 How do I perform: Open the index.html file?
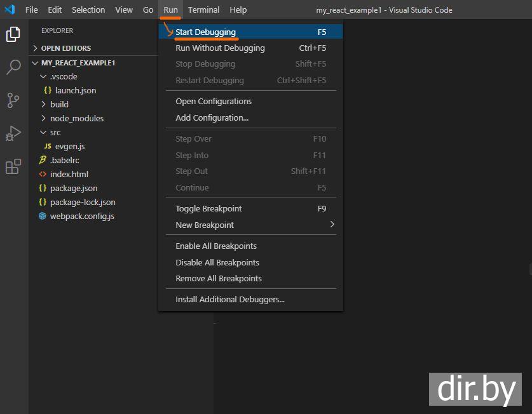point(69,174)
